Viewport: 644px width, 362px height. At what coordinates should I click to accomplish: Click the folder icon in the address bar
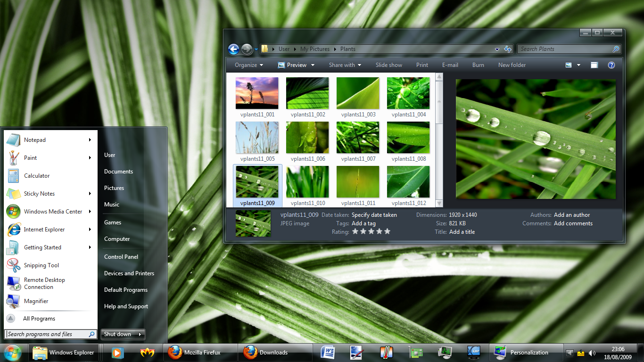point(265,49)
